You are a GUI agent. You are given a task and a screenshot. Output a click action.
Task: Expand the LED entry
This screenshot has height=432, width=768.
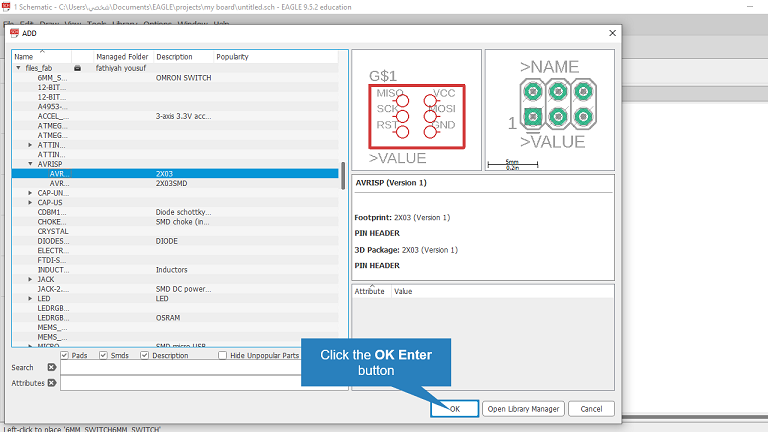[30, 298]
